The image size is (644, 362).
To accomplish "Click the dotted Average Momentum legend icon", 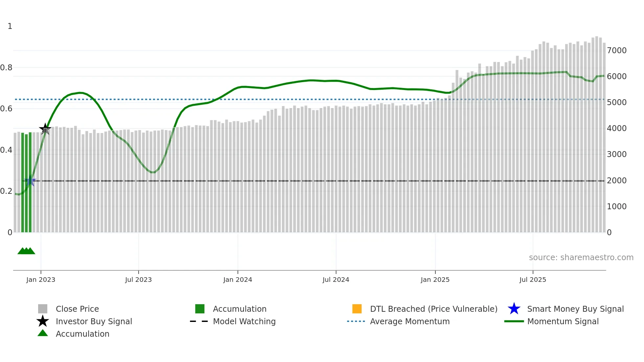I will [x=356, y=321].
